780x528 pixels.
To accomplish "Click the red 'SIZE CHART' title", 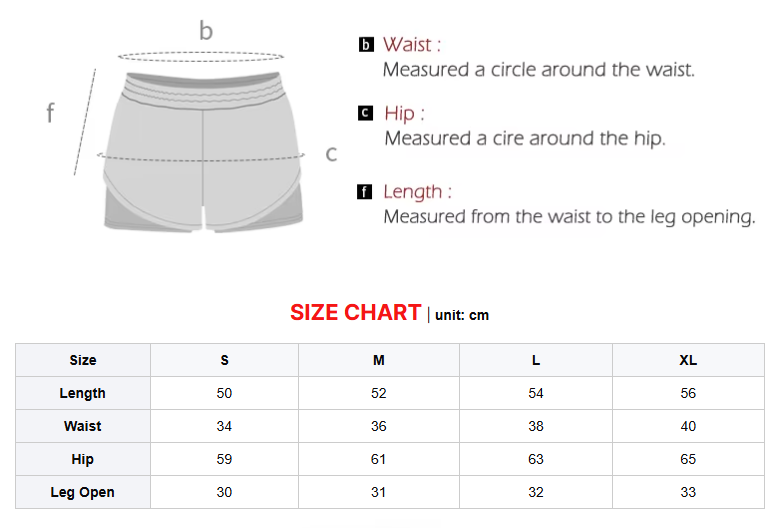I will (x=355, y=313).
